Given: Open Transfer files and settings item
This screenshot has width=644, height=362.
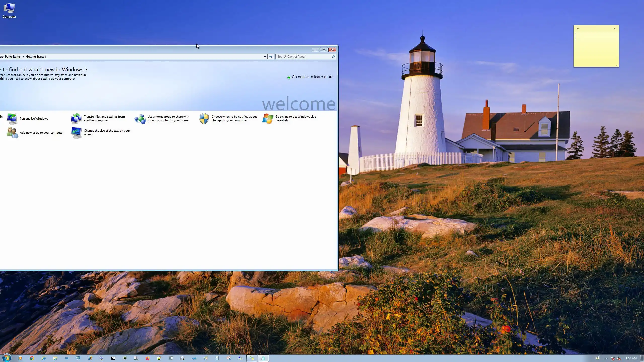Looking at the screenshot, I should click(104, 118).
